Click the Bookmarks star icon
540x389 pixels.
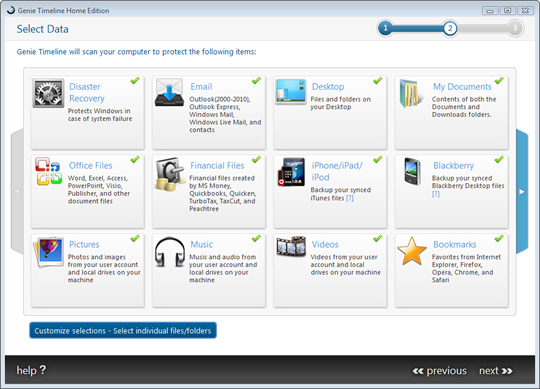(412, 251)
